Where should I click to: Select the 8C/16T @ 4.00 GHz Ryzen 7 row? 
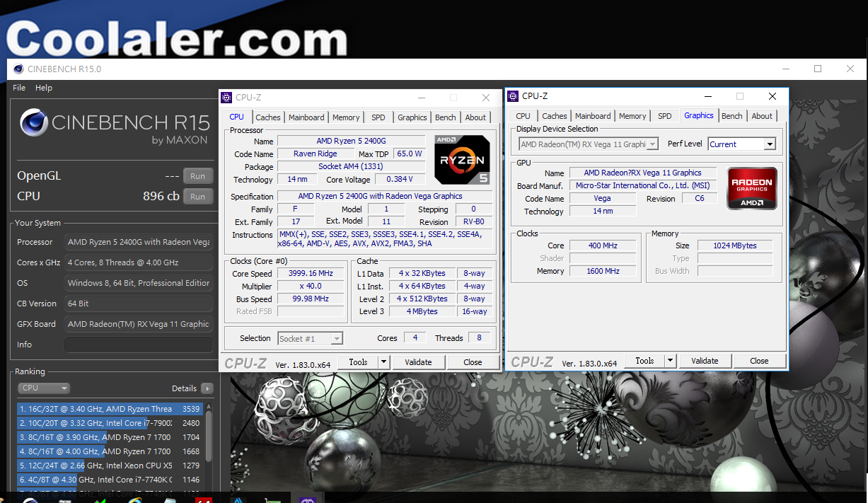pyautogui.click(x=110, y=451)
